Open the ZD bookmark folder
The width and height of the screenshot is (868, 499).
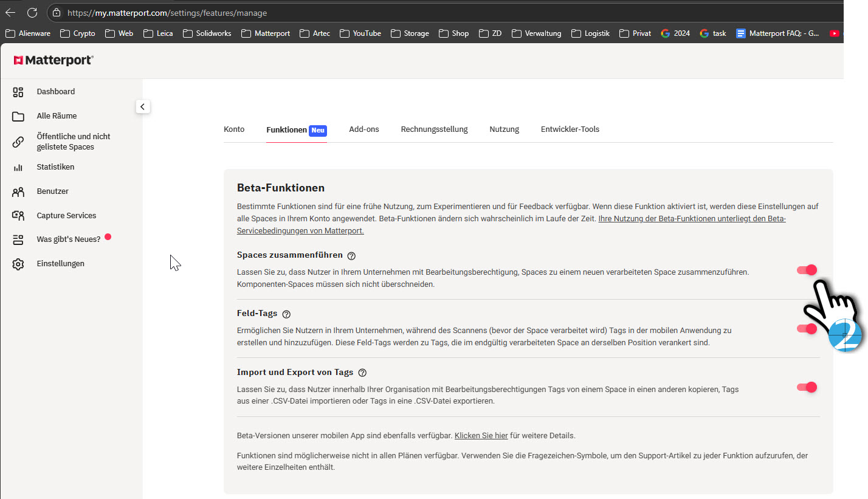(491, 33)
